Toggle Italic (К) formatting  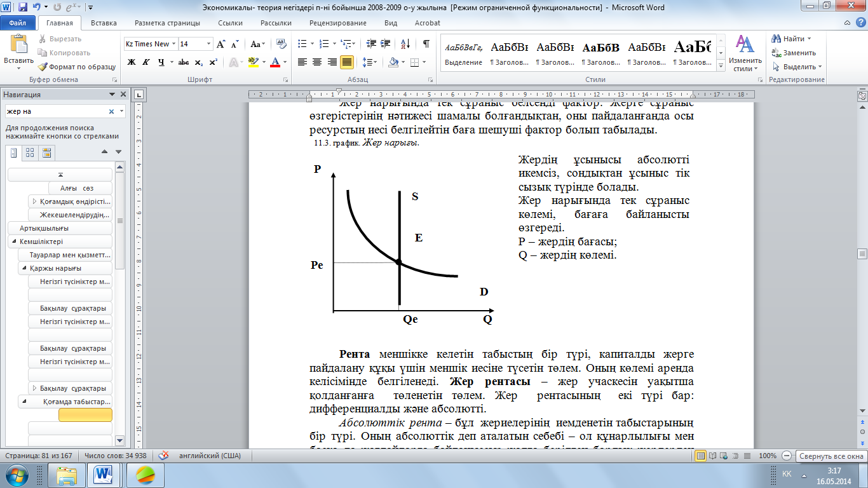(x=146, y=62)
